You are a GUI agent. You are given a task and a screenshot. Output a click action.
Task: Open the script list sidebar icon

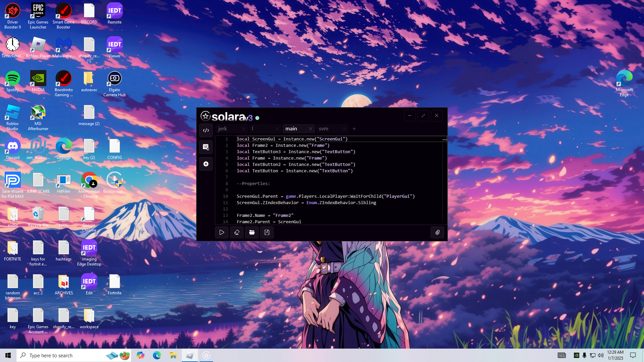[x=206, y=147]
